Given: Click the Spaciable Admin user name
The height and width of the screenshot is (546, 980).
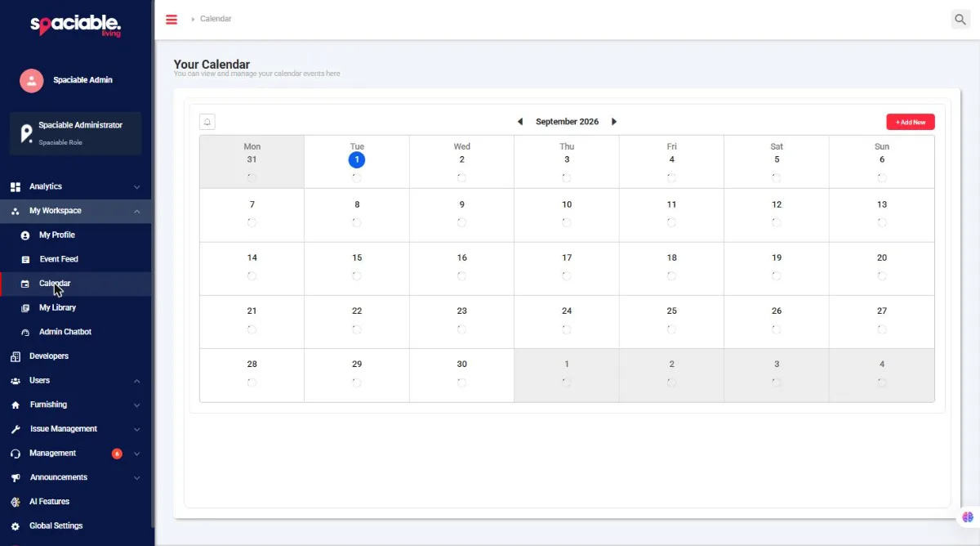Looking at the screenshot, I should click(x=83, y=80).
